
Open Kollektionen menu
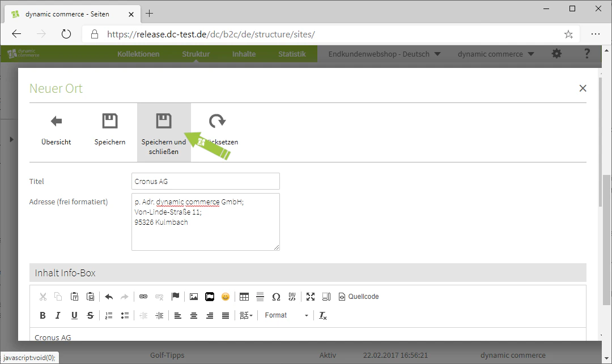coord(139,54)
